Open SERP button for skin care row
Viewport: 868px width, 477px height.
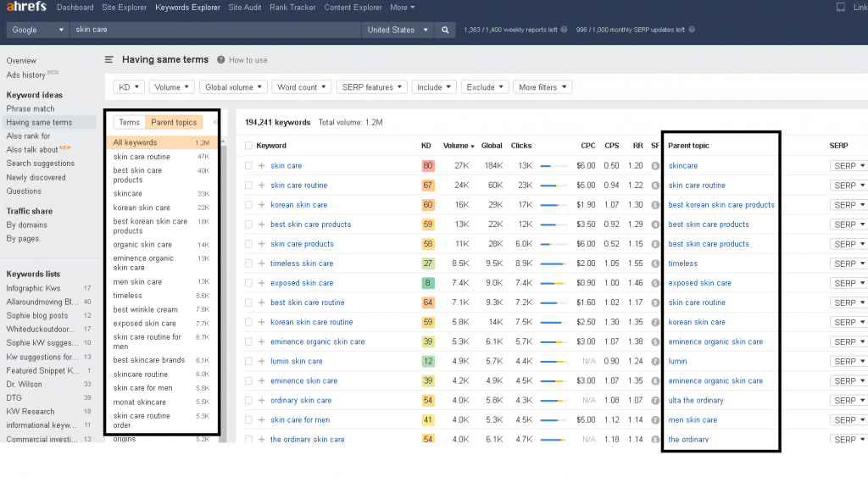[848, 165]
